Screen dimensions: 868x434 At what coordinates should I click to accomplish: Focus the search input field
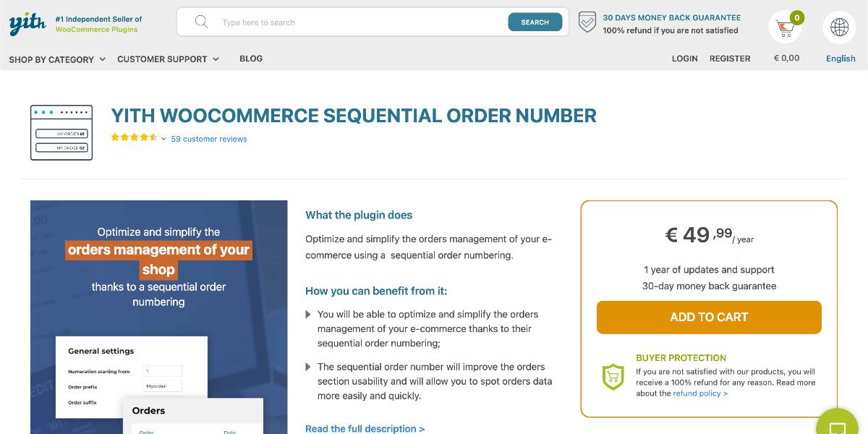tap(362, 22)
